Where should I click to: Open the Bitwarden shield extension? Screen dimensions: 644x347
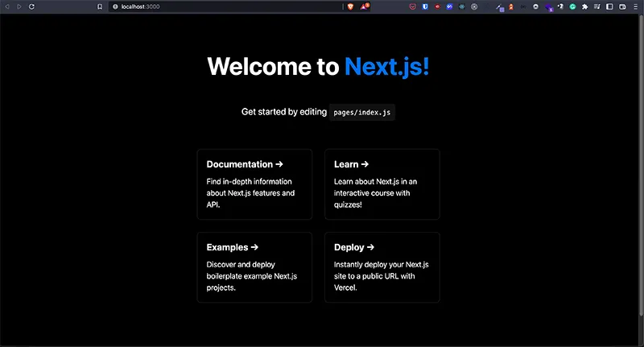point(425,6)
